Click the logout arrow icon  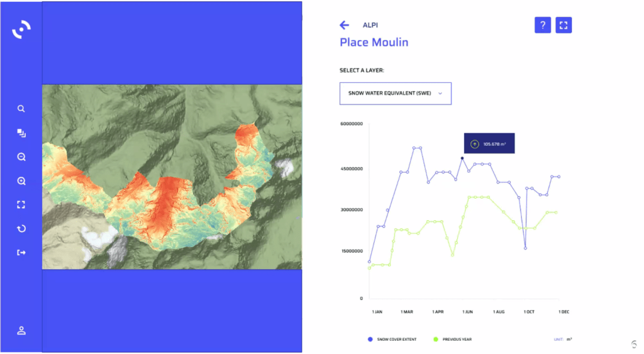21,253
